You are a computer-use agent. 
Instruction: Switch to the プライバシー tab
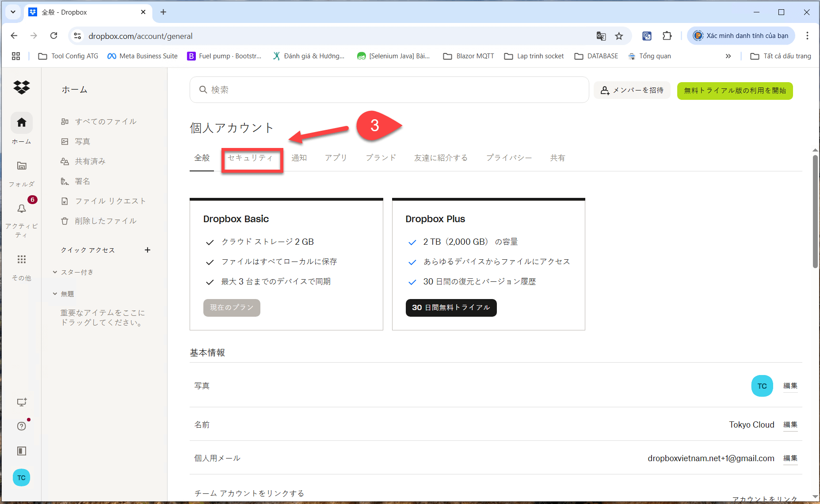coord(509,158)
